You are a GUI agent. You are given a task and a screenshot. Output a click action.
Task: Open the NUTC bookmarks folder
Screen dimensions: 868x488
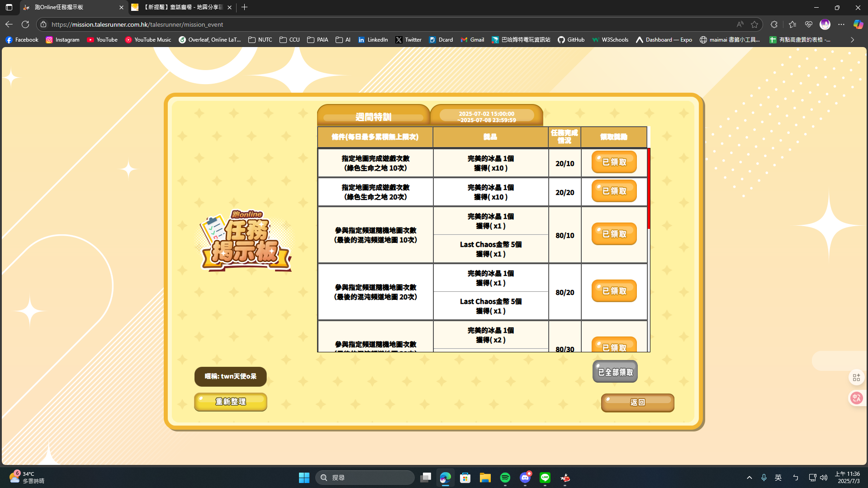coord(260,40)
